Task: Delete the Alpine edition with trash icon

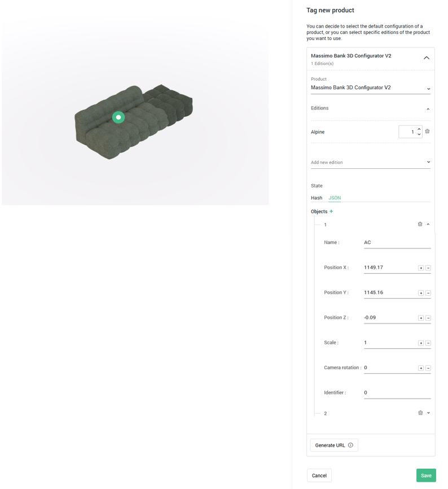Action: [x=427, y=132]
